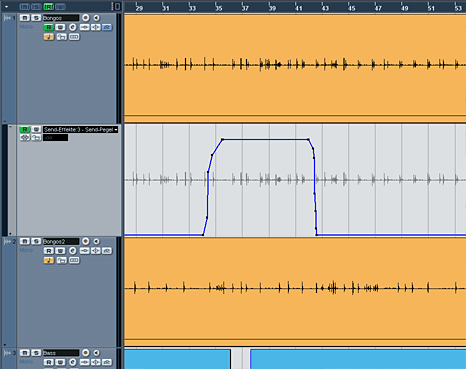The height and width of the screenshot is (369, 466).
Task: Toggle monitor on Bongos track
Action: pos(96,18)
